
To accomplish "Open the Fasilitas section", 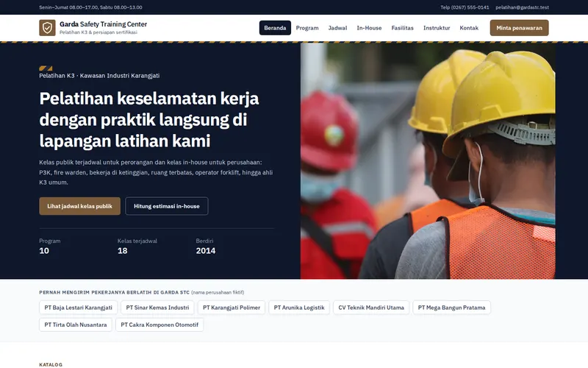I will pos(402,28).
